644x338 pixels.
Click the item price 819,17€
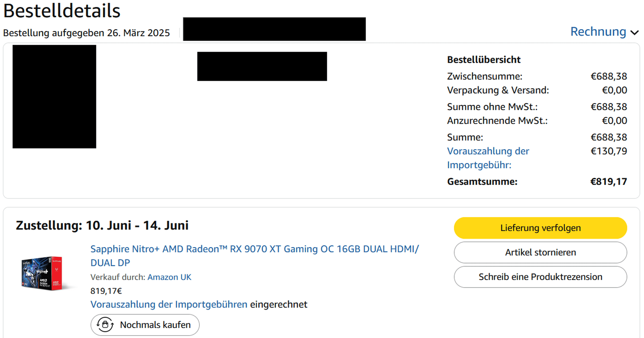click(x=106, y=291)
